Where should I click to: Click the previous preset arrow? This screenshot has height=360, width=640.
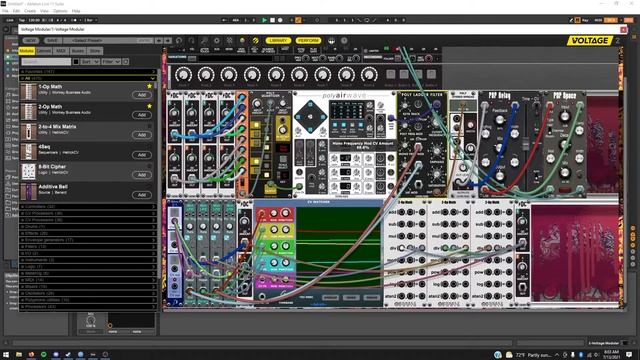pos(159,40)
